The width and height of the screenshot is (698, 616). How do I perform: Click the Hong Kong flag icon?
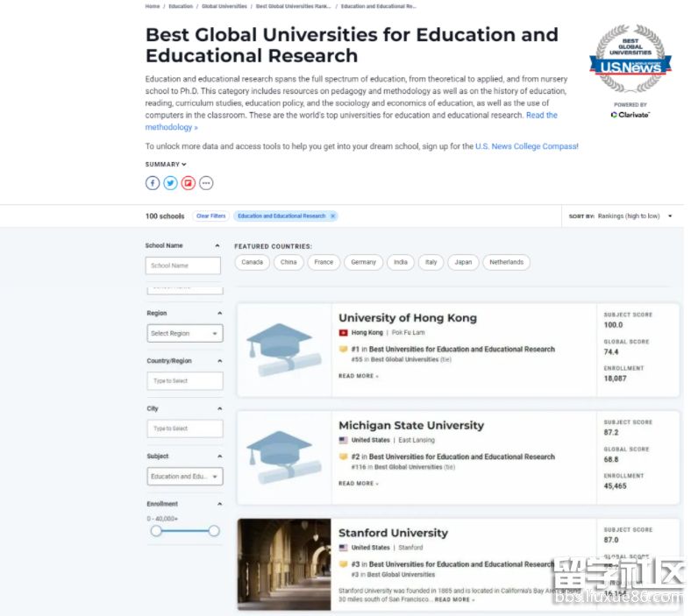343,333
